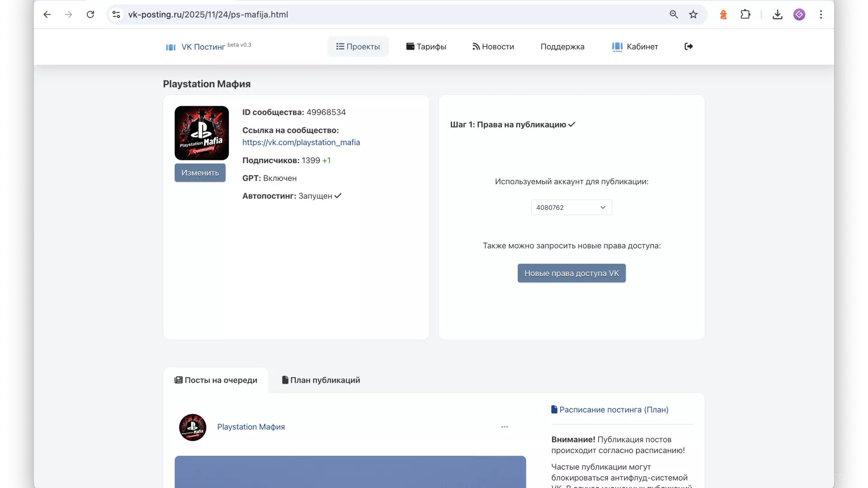Screen dimensions: 868x488
Task: Open the purple profile avatar
Action: click(799, 14)
